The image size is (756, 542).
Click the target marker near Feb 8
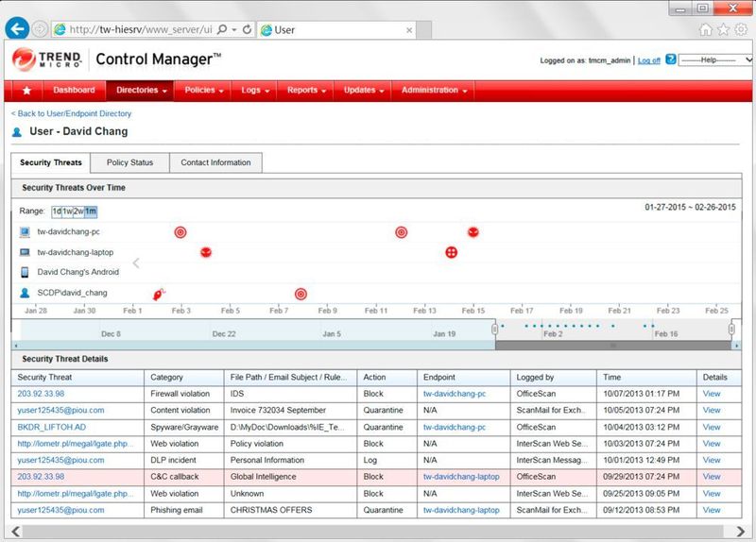[x=301, y=294]
